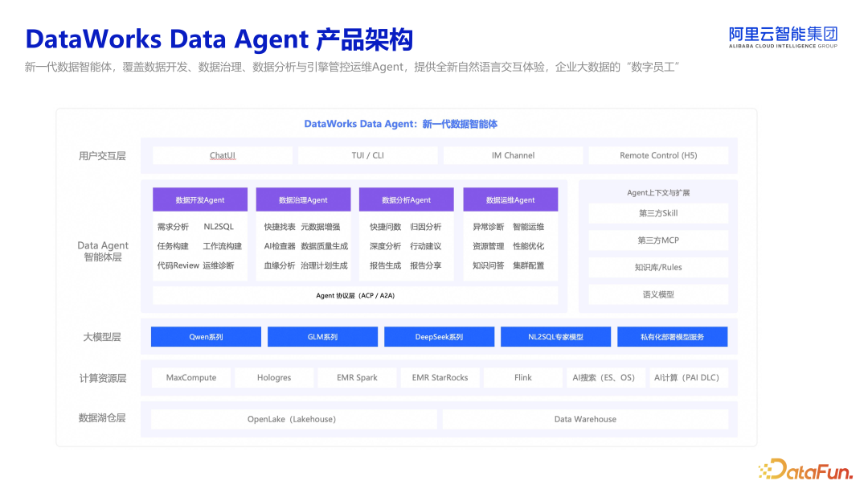Click the 归因分析 text

coord(426,227)
